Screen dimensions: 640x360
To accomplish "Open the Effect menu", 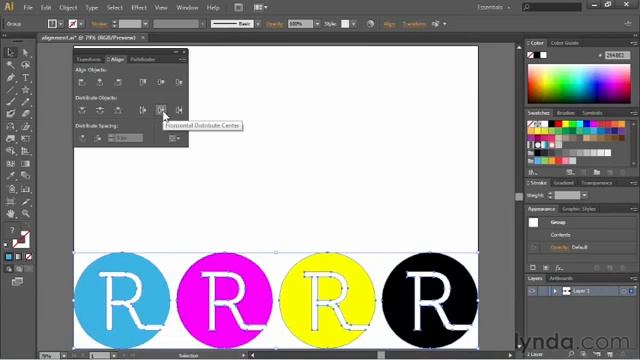I will point(139,7).
